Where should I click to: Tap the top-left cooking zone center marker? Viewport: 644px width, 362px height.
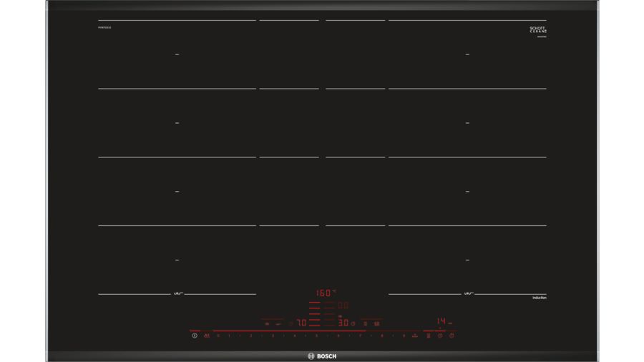coord(177,54)
